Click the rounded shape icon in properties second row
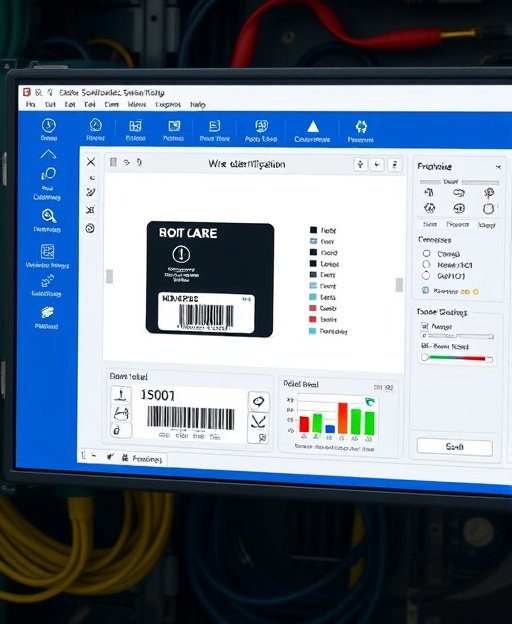Image resolution: width=512 pixels, height=624 pixels. [489, 209]
